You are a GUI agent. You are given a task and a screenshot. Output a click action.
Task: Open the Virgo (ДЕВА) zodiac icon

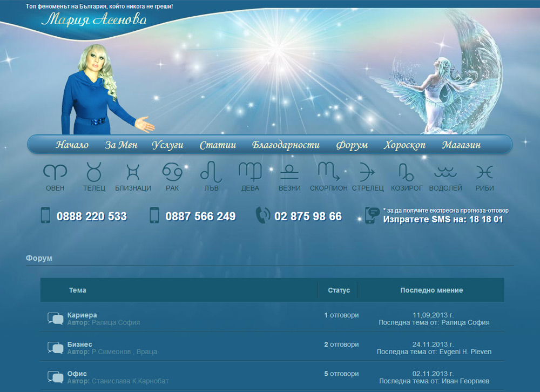250,172
